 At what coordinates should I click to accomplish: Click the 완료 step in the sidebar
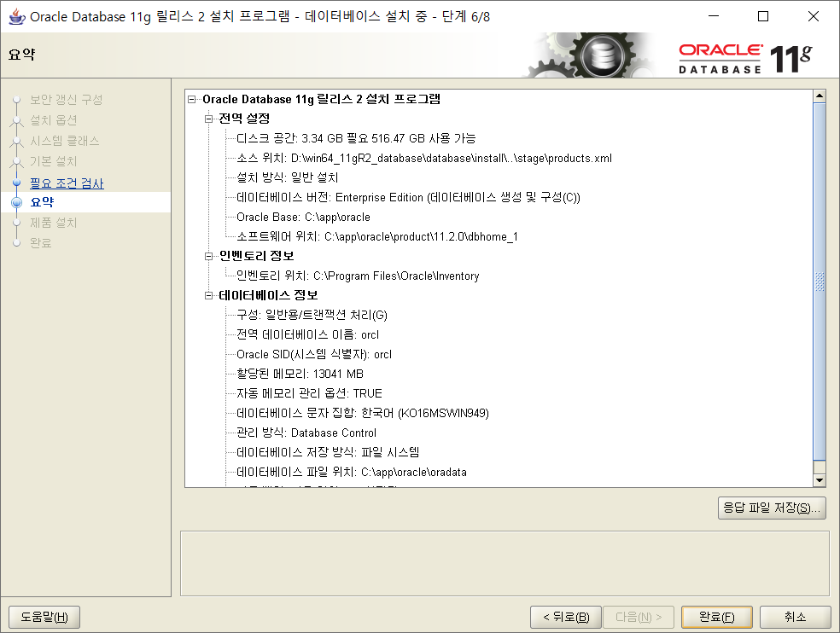click(x=41, y=243)
